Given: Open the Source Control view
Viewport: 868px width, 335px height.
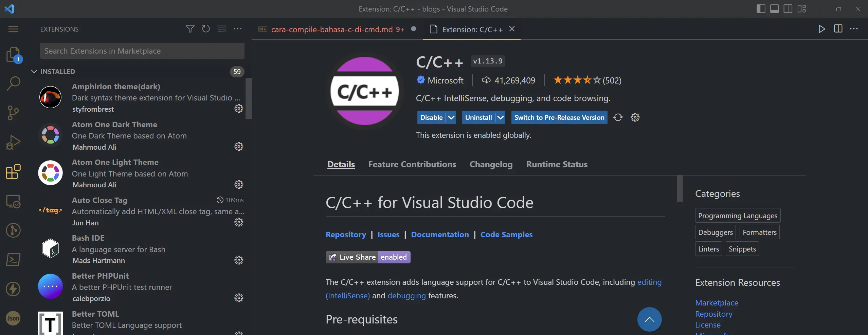Looking at the screenshot, I should [x=13, y=113].
